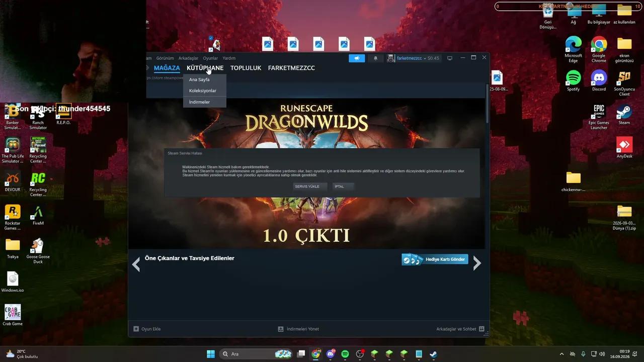The width and height of the screenshot is (644, 362).
Task: Select the 2026-09-03 Dünya (1).zip file
Action: click(624, 218)
